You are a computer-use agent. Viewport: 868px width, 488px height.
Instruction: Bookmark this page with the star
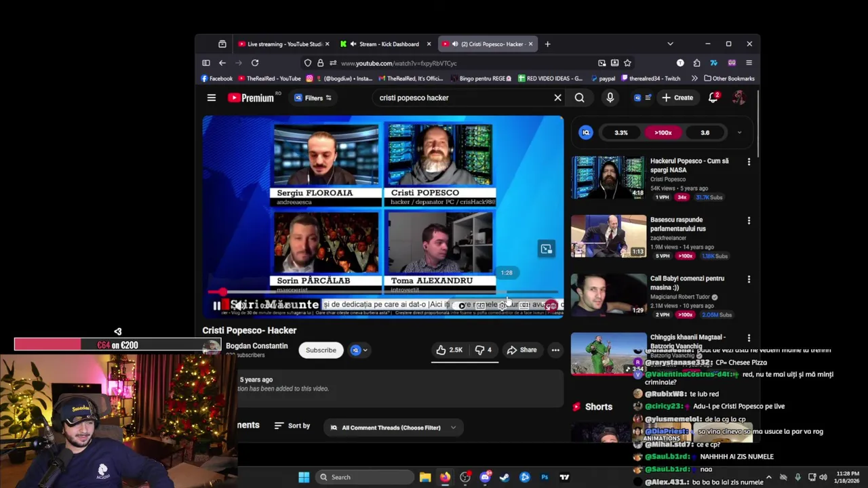point(627,63)
